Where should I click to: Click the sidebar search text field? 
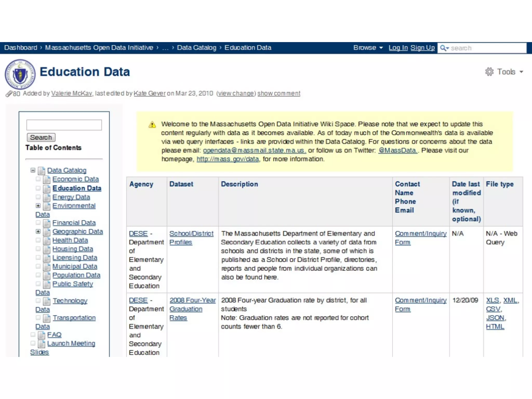(64, 125)
